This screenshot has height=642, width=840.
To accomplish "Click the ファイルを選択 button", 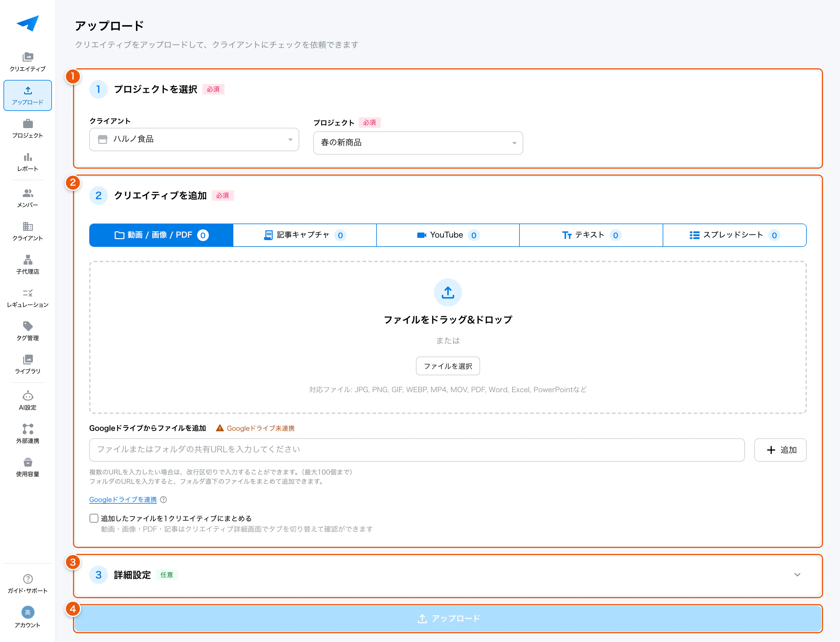I will (448, 366).
